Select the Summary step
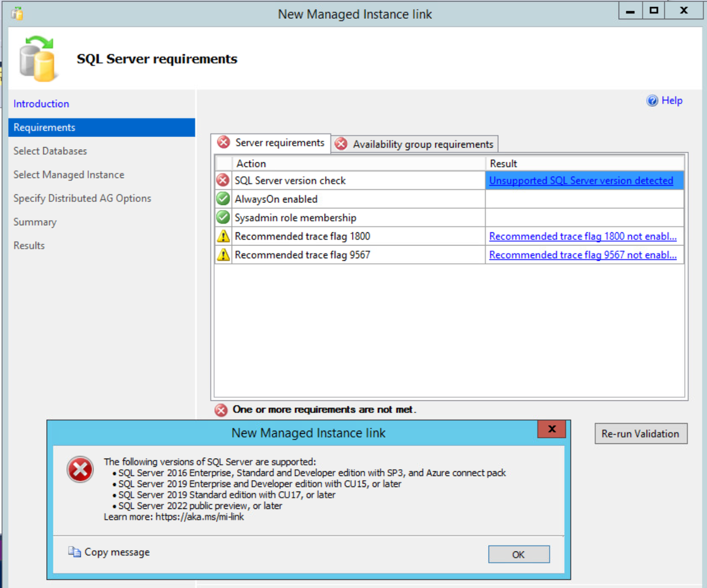 click(35, 222)
